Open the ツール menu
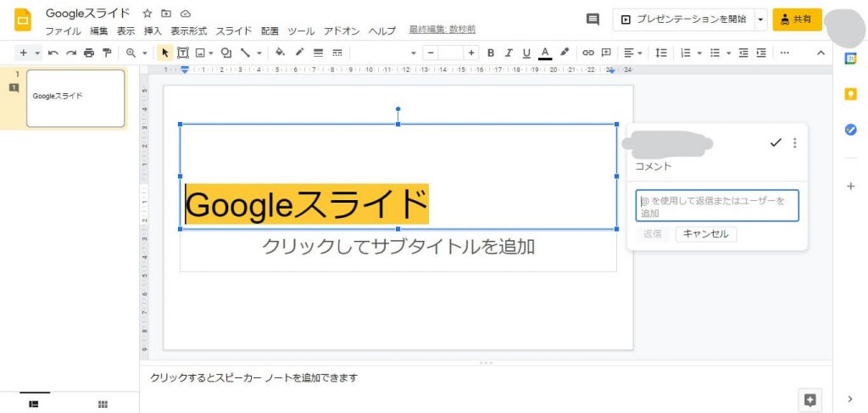The height and width of the screenshot is (413, 868). [301, 31]
